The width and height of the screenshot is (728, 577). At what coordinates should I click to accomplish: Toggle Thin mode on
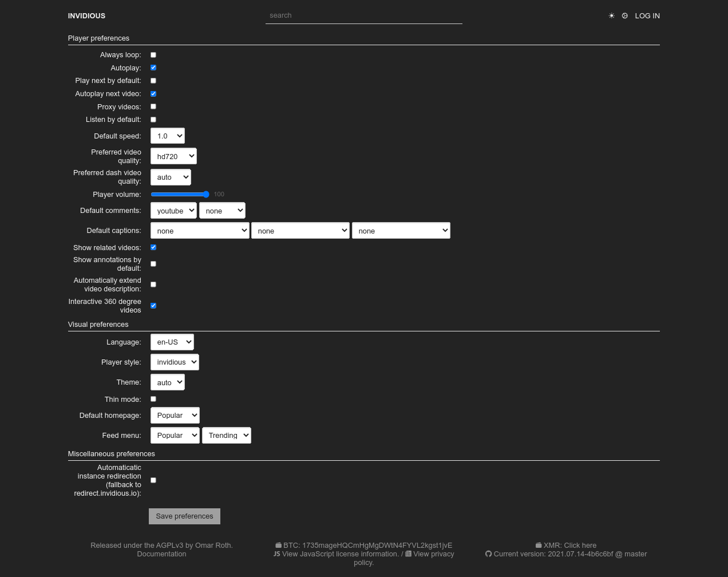click(x=153, y=399)
